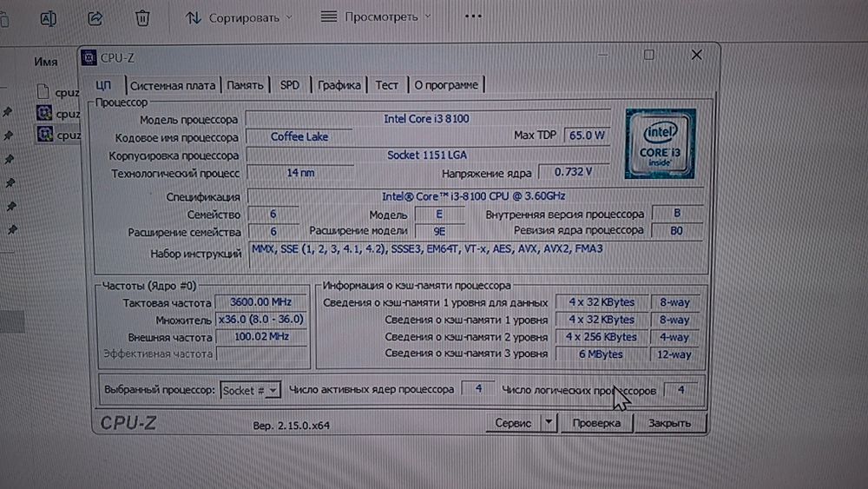Image resolution: width=868 pixels, height=489 pixels.
Task: Click the 3600.00 MHz clock speed value
Action: (x=260, y=301)
